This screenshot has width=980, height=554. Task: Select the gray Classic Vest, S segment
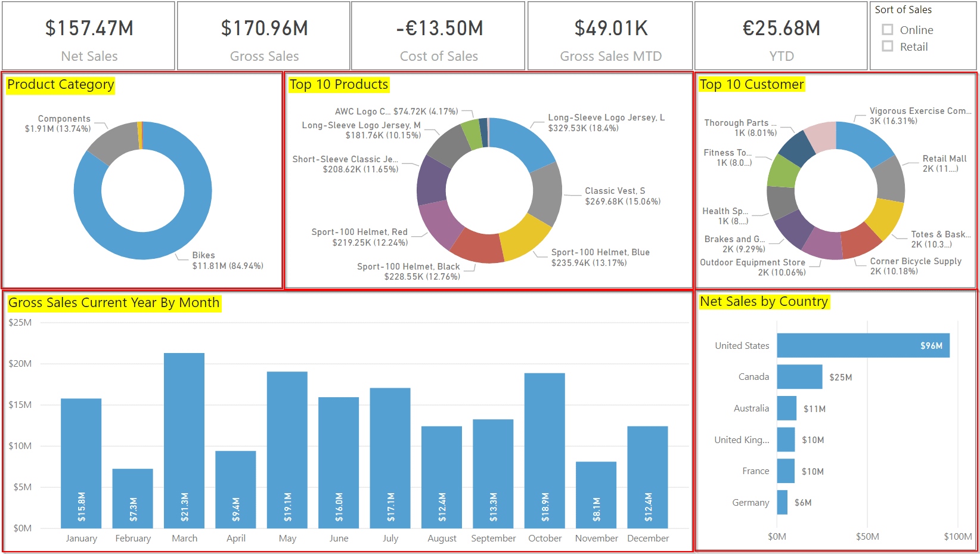tap(547, 193)
